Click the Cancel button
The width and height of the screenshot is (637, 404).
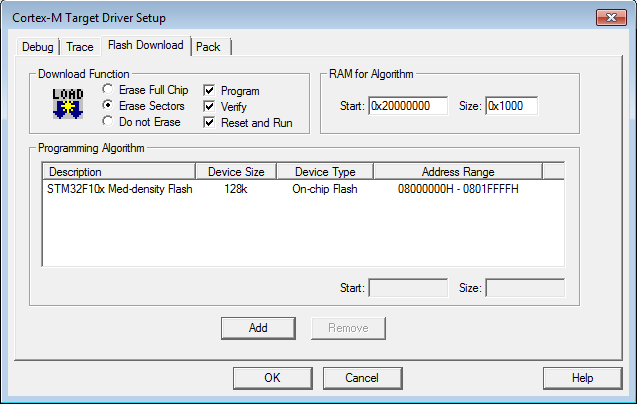point(362,378)
